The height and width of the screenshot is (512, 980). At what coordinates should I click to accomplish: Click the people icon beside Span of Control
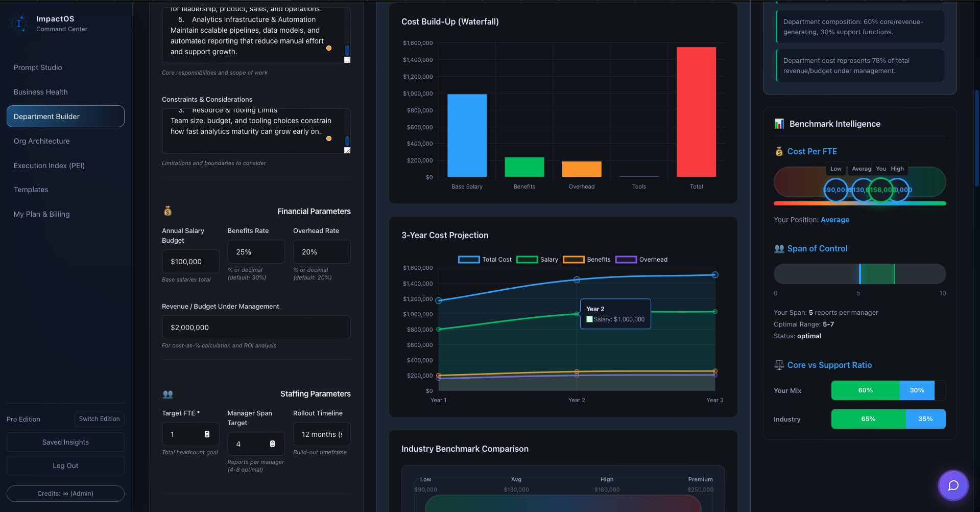tap(778, 248)
